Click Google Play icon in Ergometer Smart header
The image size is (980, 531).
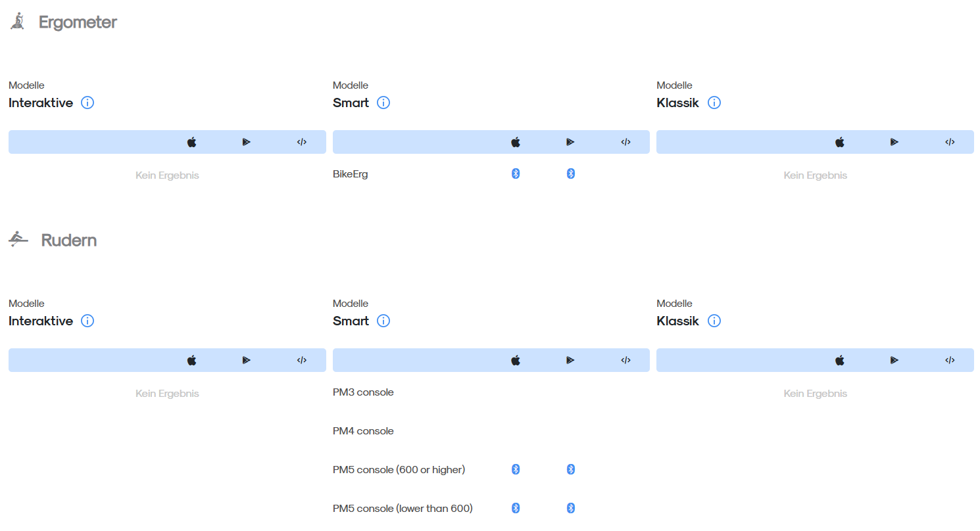pyautogui.click(x=570, y=142)
